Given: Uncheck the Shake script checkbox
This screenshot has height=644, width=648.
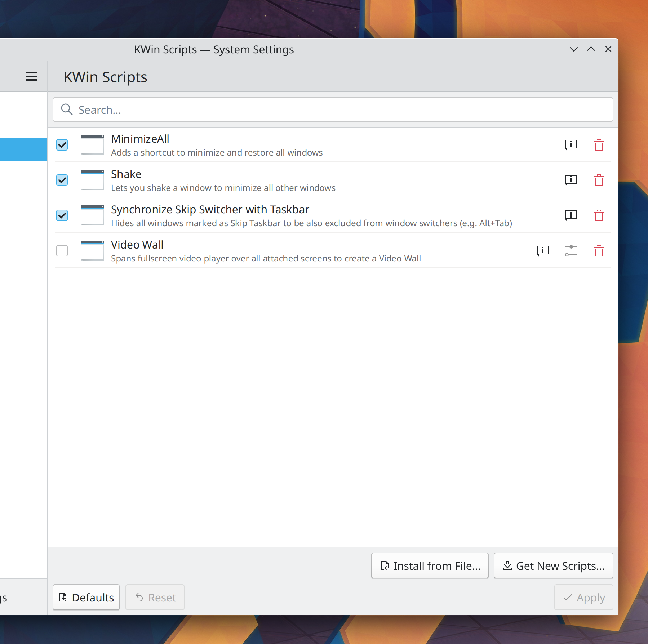Looking at the screenshot, I should (62, 180).
